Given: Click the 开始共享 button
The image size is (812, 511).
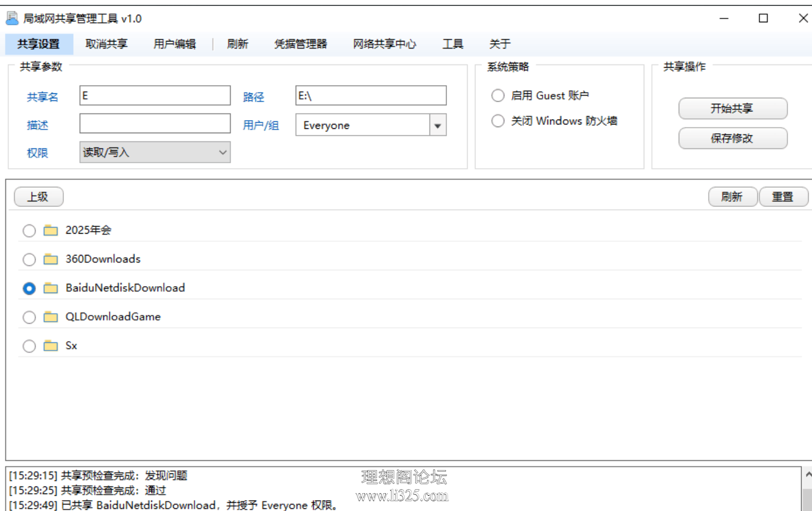Looking at the screenshot, I should 733,109.
